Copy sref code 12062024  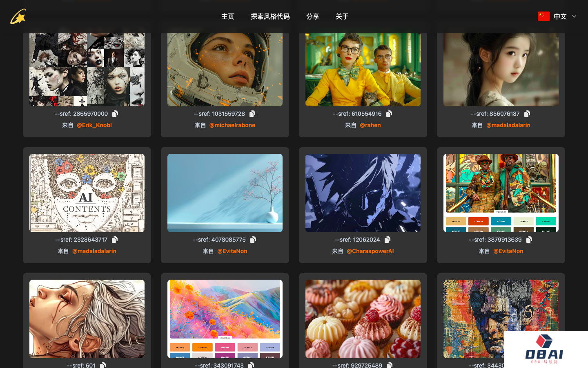tap(388, 240)
